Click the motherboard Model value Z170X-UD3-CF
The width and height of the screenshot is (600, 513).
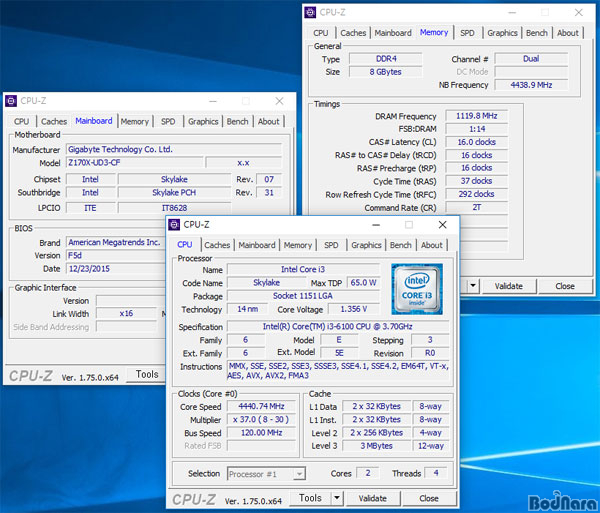coord(135,163)
